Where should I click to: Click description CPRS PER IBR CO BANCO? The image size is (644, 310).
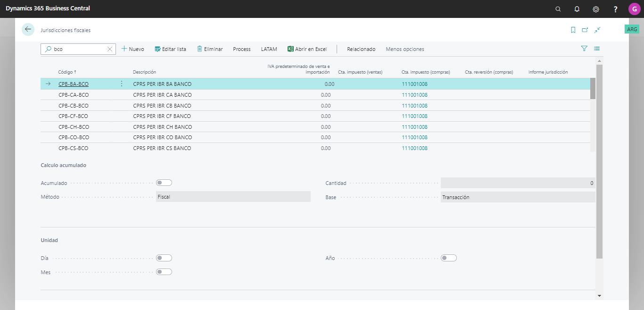pyautogui.click(x=163, y=137)
